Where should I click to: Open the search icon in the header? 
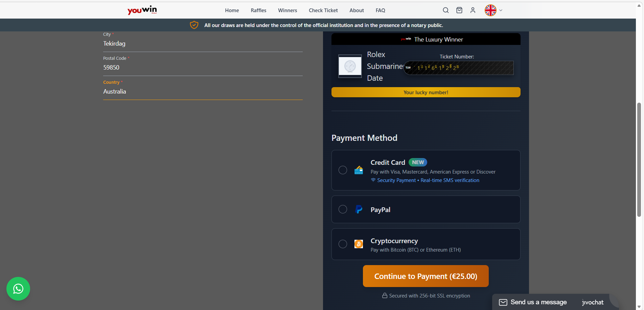coord(445,10)
